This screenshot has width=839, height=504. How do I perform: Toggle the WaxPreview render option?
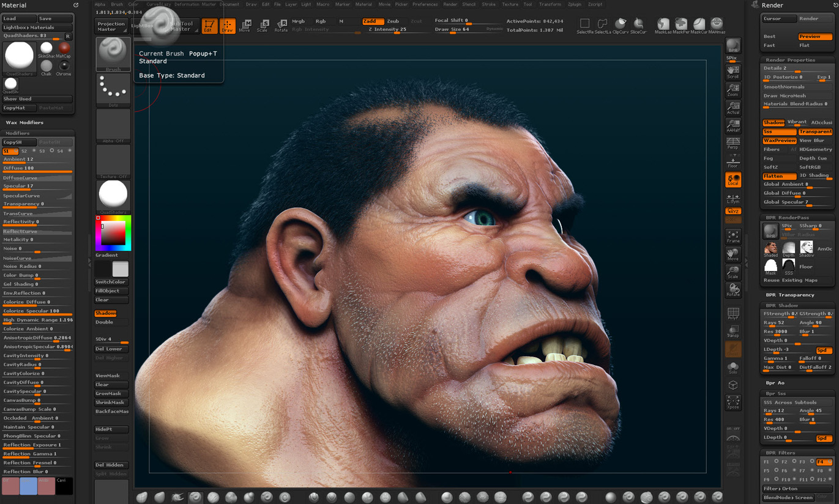tap(780, 141)
